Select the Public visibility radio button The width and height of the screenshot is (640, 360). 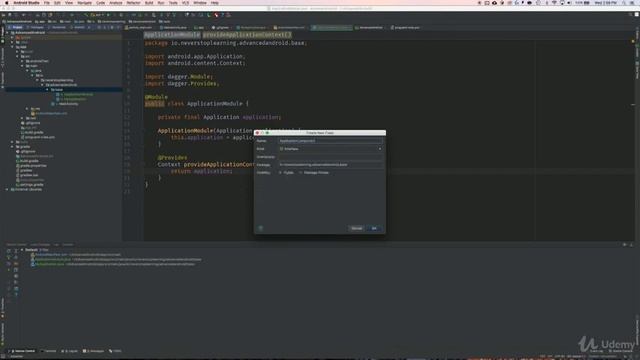click(x=280, y=173)
